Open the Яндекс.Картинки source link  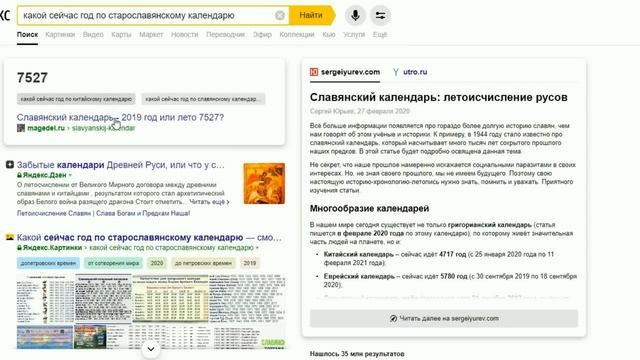pos(52,248)
